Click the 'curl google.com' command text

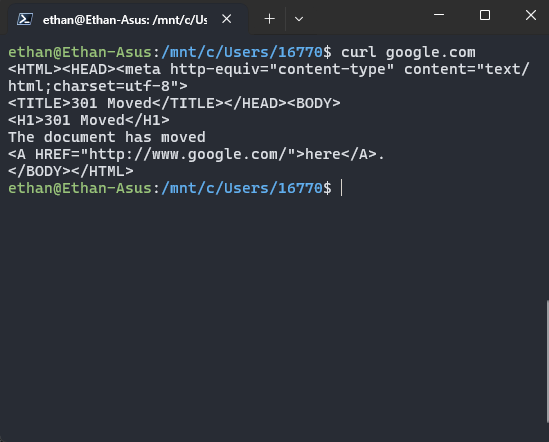pos(408,53)
